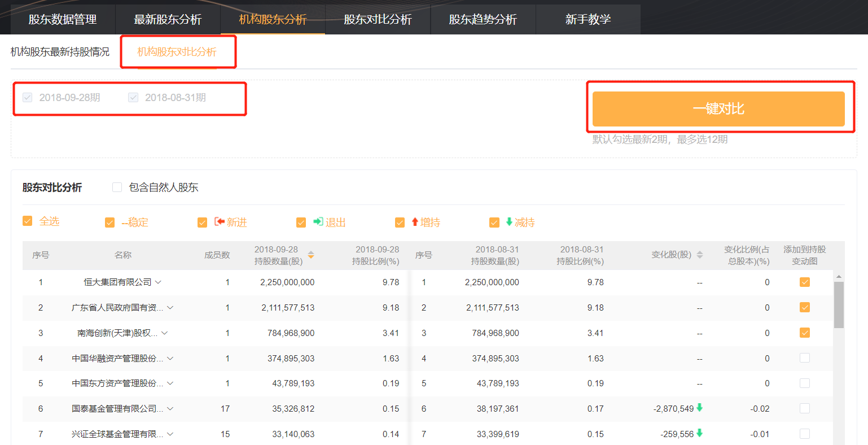The height and width of the screenshot is (445, 868).
Task: Click green down arrow beside -2,870,549
Action: tap(700, 408)
